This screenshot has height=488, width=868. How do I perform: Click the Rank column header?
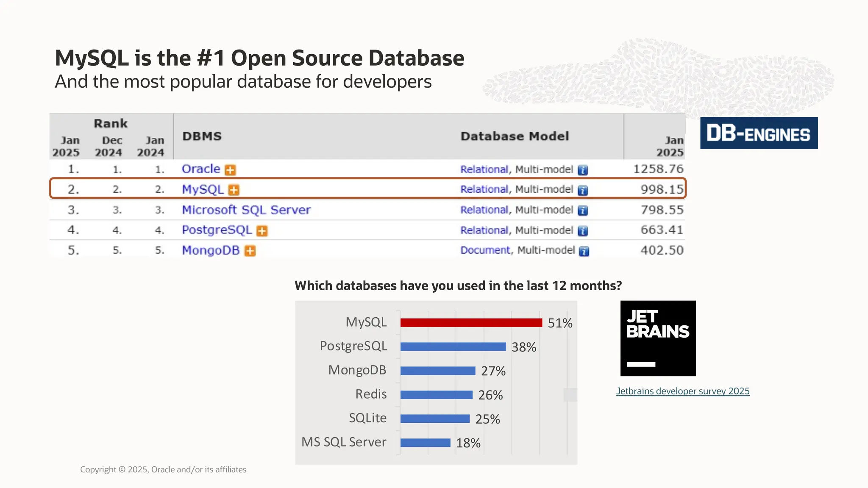coord(110,123)
